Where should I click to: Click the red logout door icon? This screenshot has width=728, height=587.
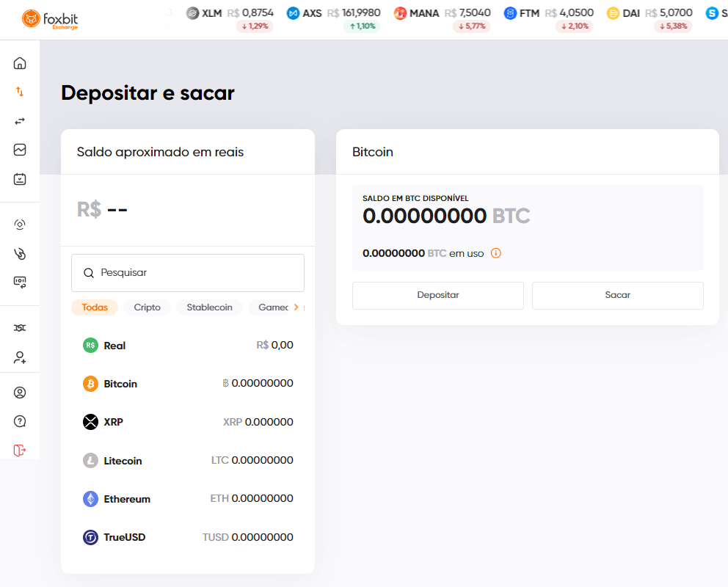pyautogui.click(x=20, y=450)
